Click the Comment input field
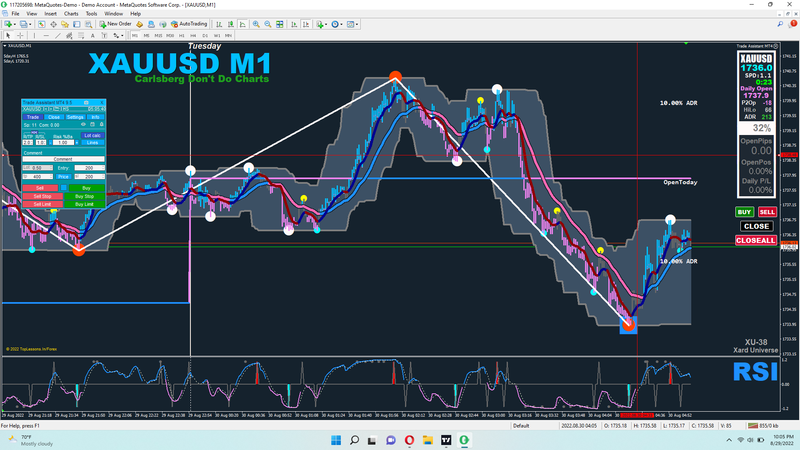The image size is (800, 450). tap(63, 159)
